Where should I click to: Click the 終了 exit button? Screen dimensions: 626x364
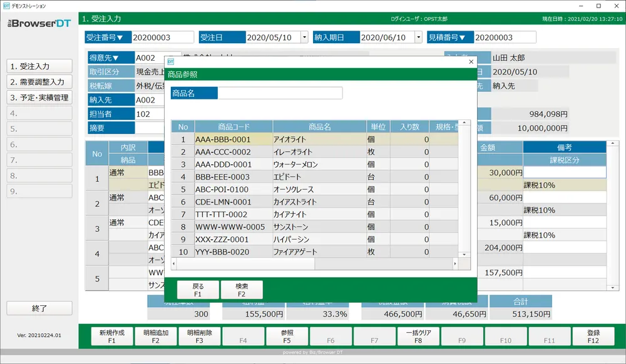(39, 308)
